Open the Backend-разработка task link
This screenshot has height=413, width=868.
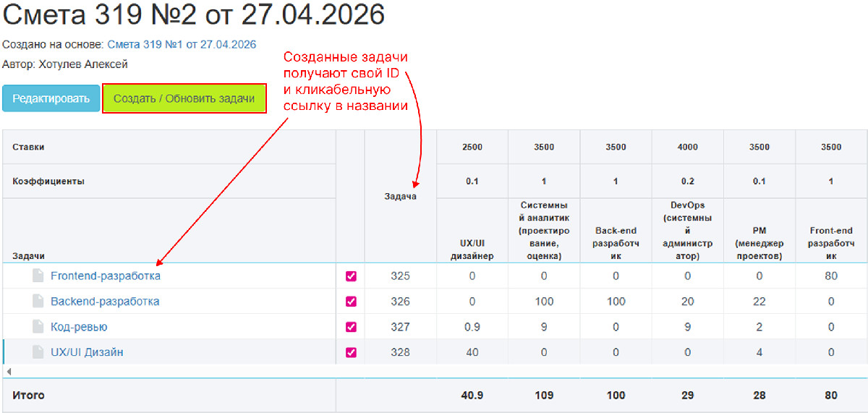pos(105,302)
